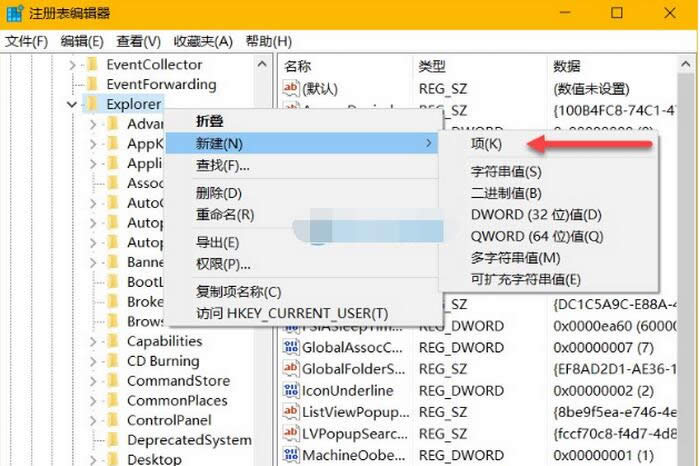Click the Registry Editor app icon in title bar
This screenshot has height=466, width=700.
14,13
